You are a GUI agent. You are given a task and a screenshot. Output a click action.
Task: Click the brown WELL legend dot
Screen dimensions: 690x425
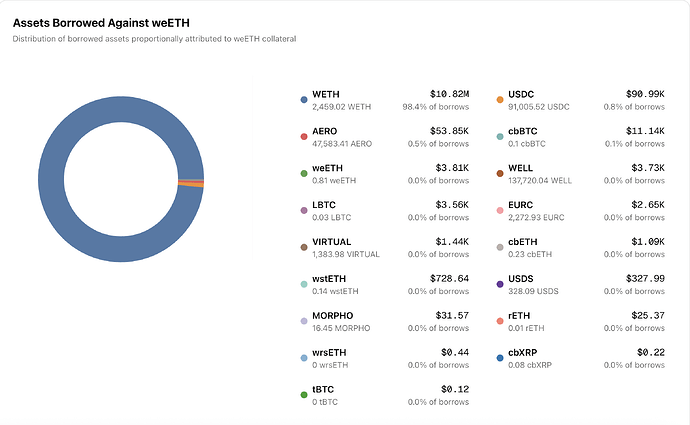(x=499, y=173)
